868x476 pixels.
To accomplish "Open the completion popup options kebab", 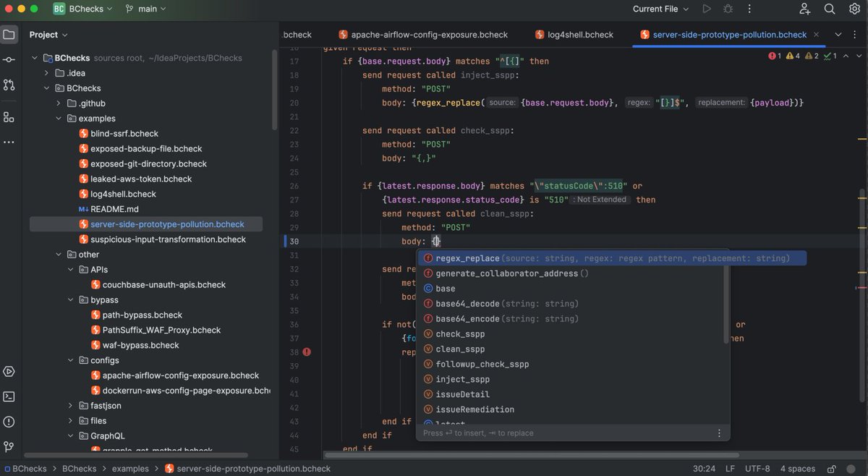I will pos(719,433).
